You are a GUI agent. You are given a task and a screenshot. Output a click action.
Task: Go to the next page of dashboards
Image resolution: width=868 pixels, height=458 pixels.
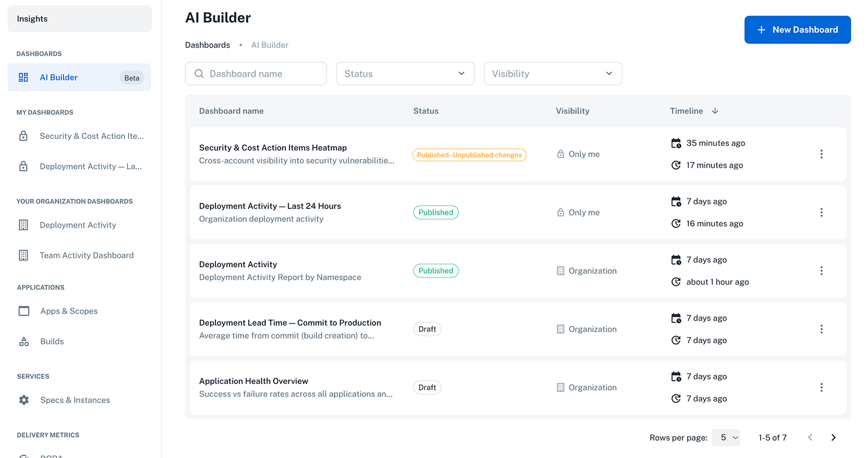coord(833,437)
